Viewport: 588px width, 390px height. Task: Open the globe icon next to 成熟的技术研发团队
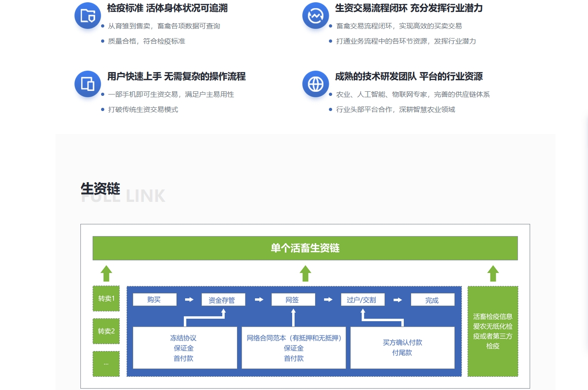click(316, 84)
